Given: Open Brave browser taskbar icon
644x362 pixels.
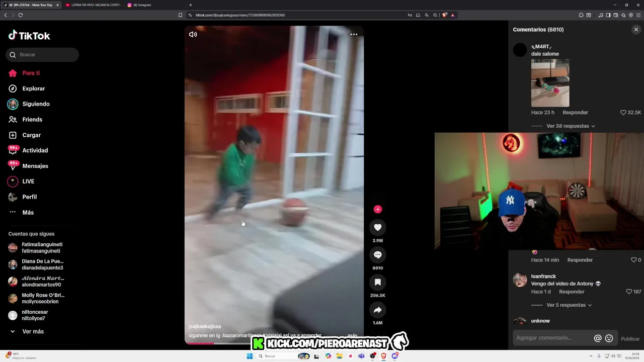Looking at the screenshot, I should [x=383, y=356].
